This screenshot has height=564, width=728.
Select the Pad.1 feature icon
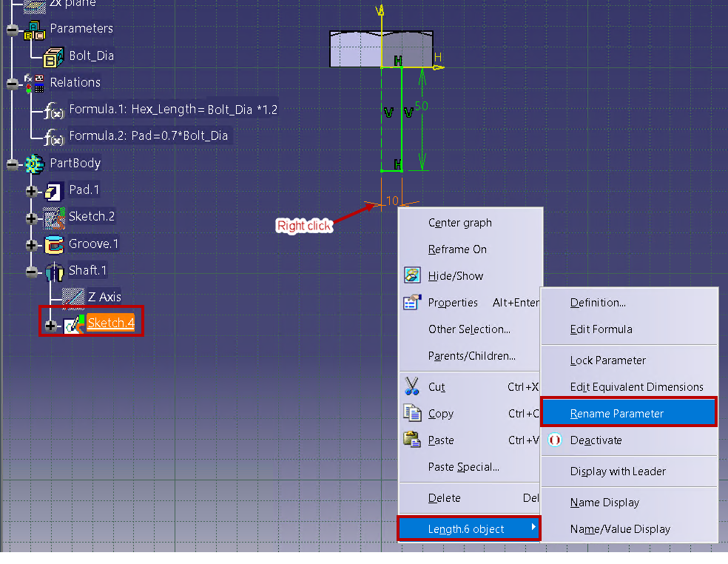53,190
